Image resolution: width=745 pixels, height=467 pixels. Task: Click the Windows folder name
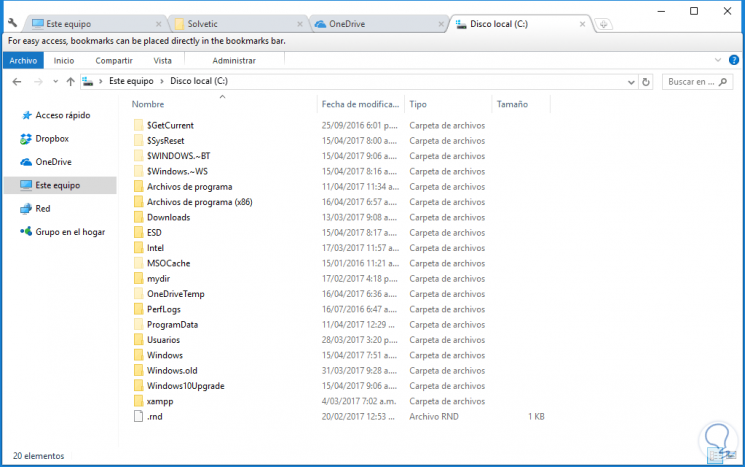[165, 355]
